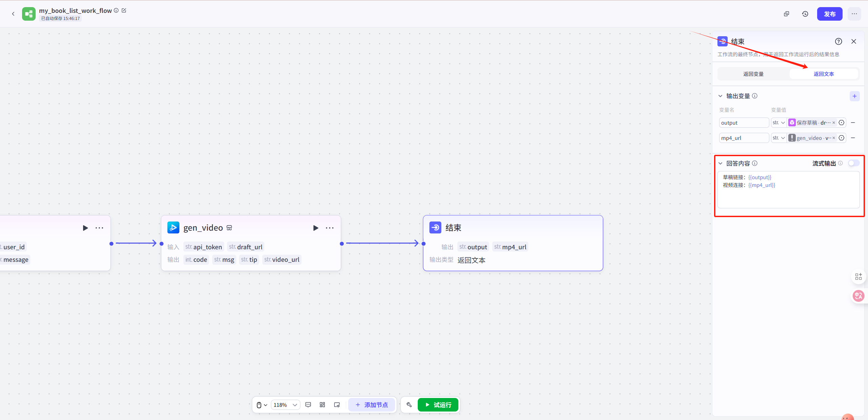Viewport: 868px width, 420px height.
Task: Click the help icon in 结束 panel
Action: (x=838, y=41)
